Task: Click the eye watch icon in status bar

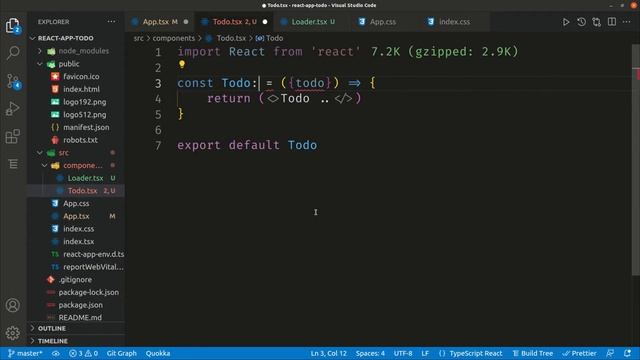Action: [56, 353]
